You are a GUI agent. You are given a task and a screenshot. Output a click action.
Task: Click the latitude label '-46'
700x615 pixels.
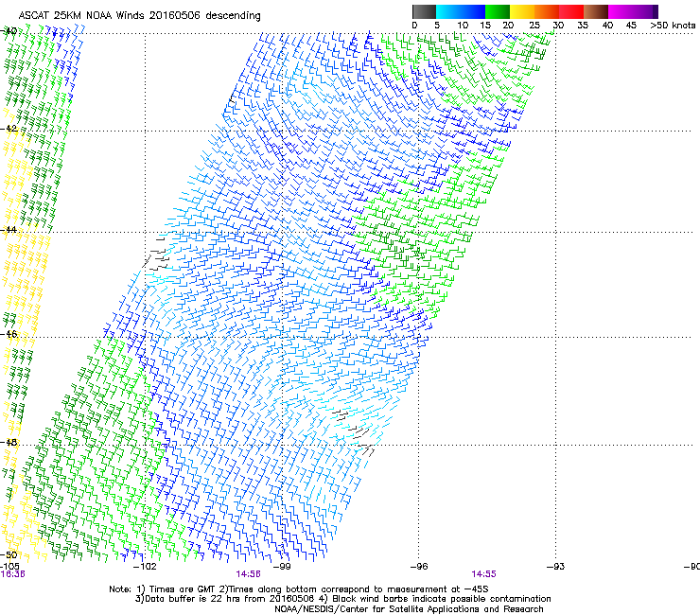pyautogui.click(x=9, y=334)
